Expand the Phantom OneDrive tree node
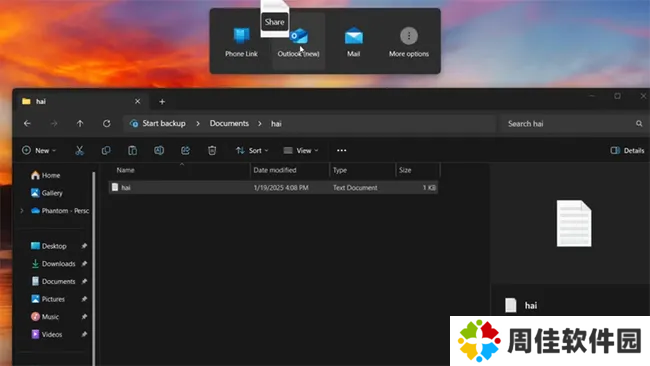650x366 pixels. [x=22, y=211]
